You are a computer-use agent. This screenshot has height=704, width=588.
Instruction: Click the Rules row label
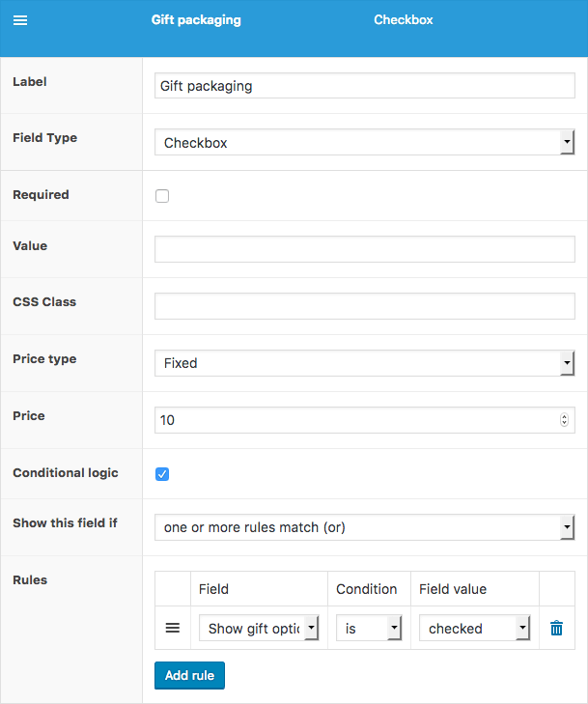[x=30, y=580]
